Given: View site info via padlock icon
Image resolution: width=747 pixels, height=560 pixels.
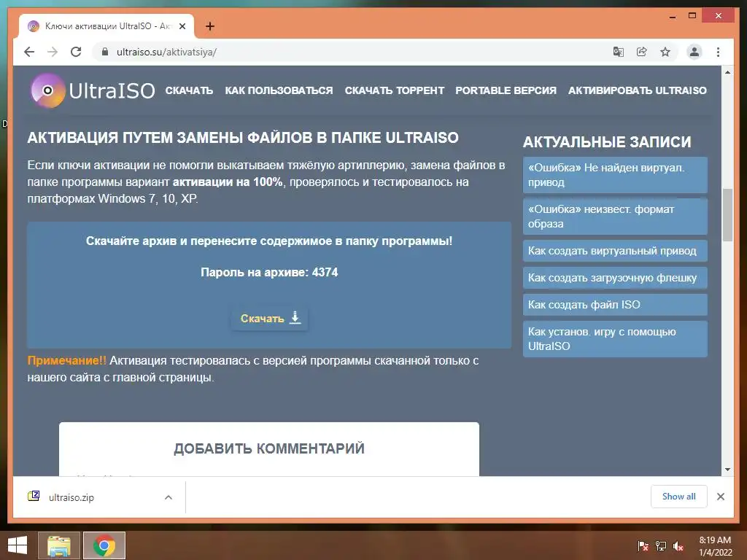Looking at the screenshot, I should pos(105,52).
